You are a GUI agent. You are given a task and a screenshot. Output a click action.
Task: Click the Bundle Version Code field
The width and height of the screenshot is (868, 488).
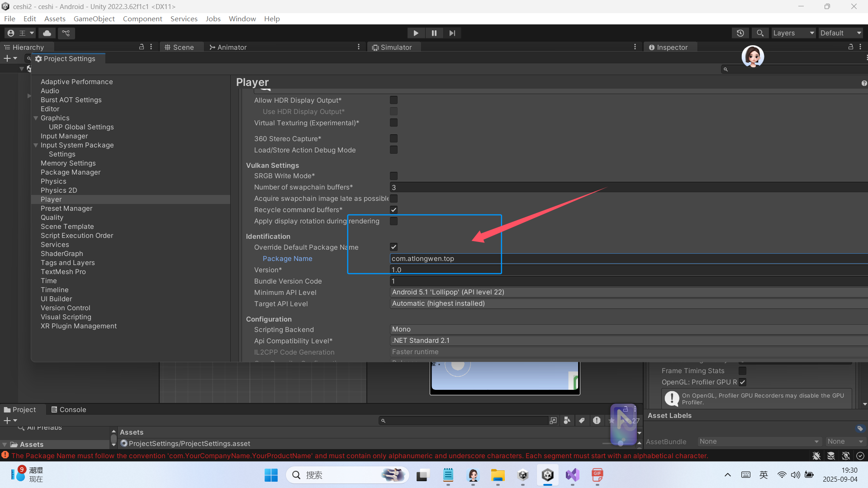(629, 281)
